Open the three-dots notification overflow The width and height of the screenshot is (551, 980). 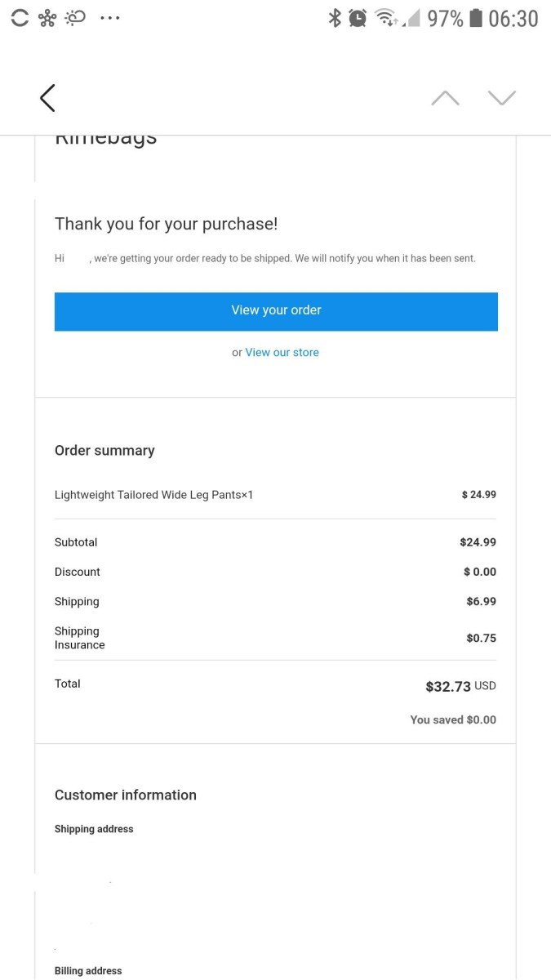click(x=109, y=18)
